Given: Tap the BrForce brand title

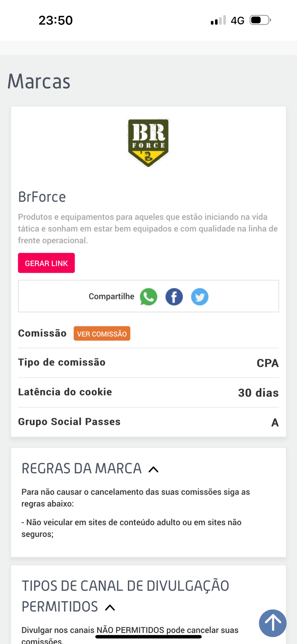Looking at the screenshot, I should click(x=42, y=197).
